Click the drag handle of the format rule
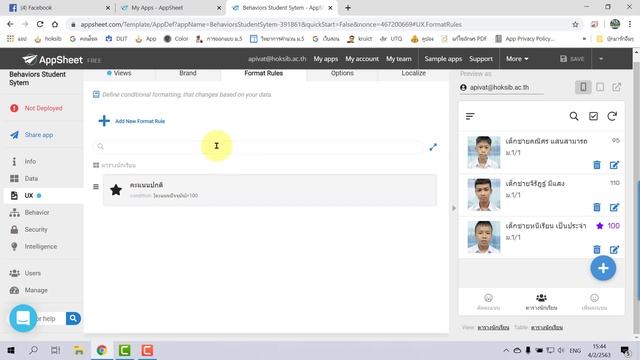This screenshot has height=360, width=640. point(96,187)
